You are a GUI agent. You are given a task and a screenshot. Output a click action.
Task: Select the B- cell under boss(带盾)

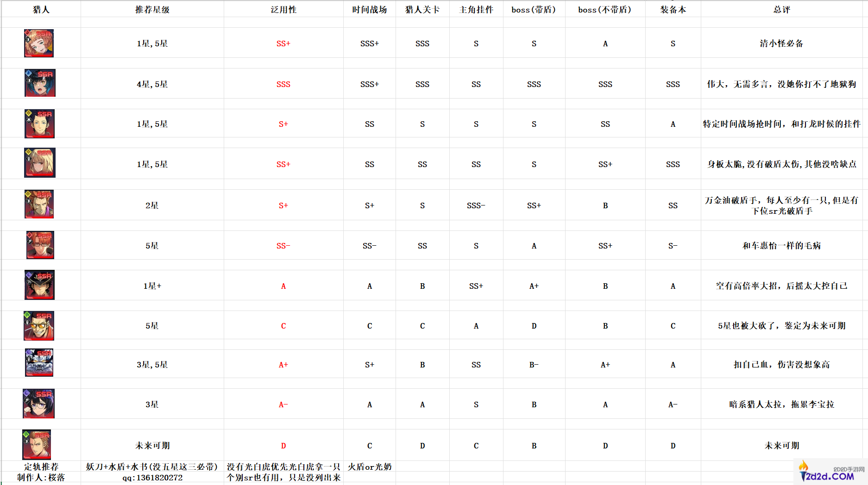534,364
